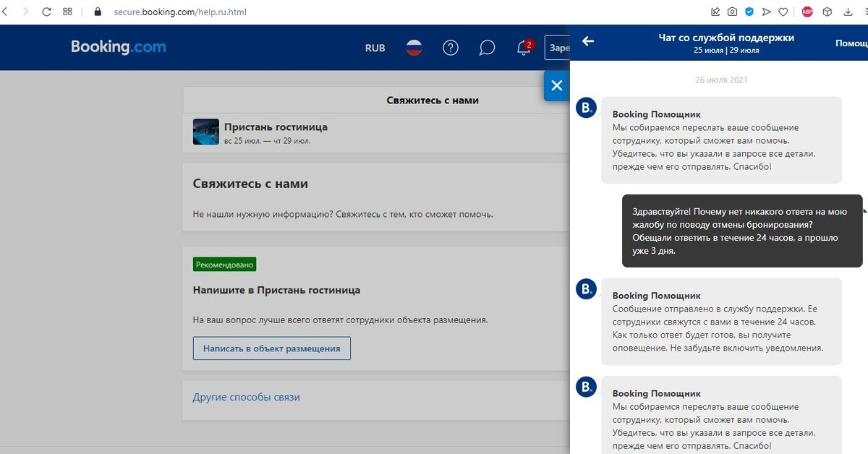868x454 pixels.
Task: Click the Написать в объект размещения button
Action: [x=272, y=348]
